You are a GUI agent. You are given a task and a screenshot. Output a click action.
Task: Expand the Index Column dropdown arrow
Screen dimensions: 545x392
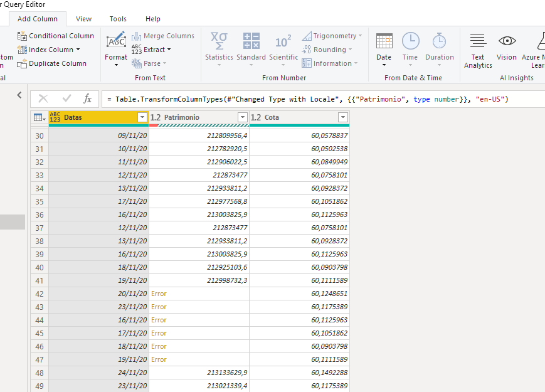[78, 50]
